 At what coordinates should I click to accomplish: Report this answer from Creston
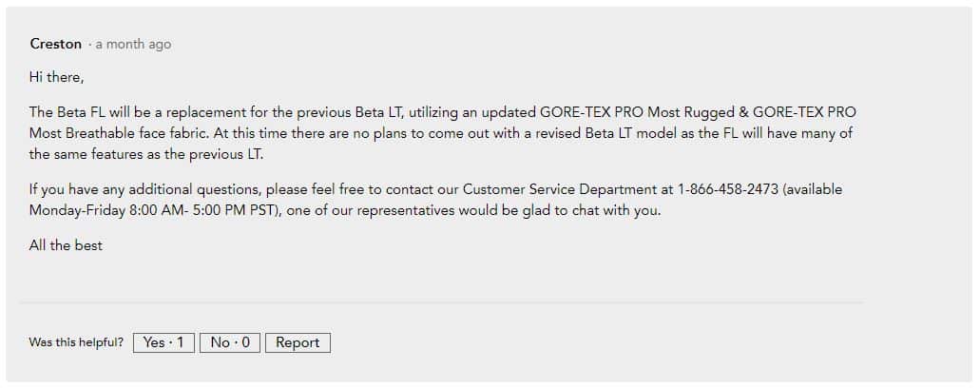298,342
